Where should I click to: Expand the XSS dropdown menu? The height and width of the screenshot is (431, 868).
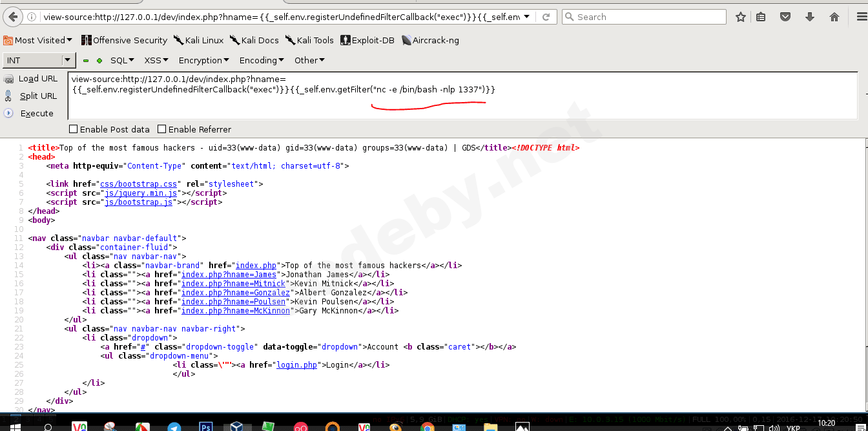(x=156, y=60)
